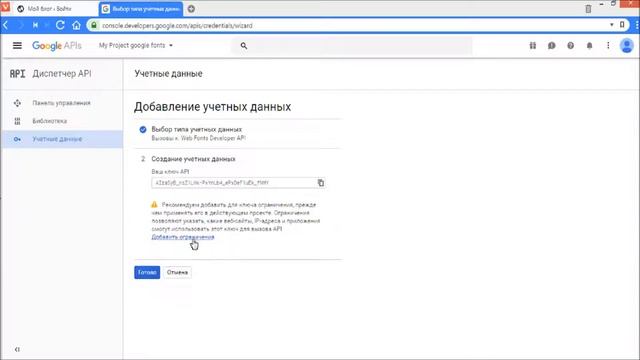Viewport: 640px width, 360px height.
Task: Click the yellow warning triangle icon
Action: pyautogui.click(x=154, y=204)
